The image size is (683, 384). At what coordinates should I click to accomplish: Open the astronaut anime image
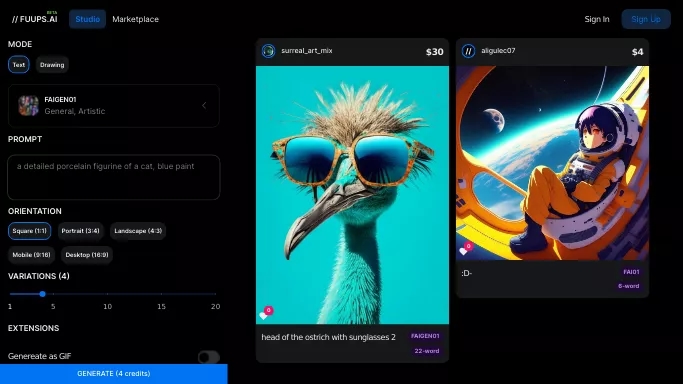[552, 163]
